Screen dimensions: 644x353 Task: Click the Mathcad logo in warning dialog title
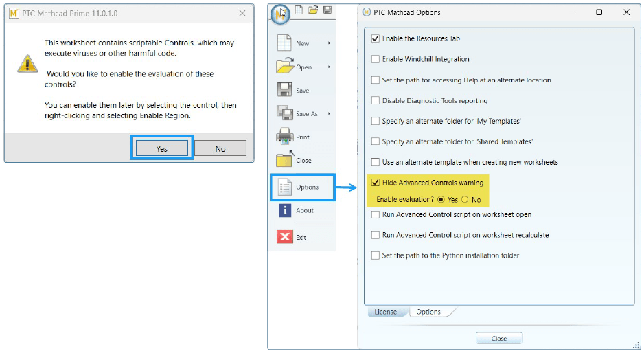coord(14,14)
